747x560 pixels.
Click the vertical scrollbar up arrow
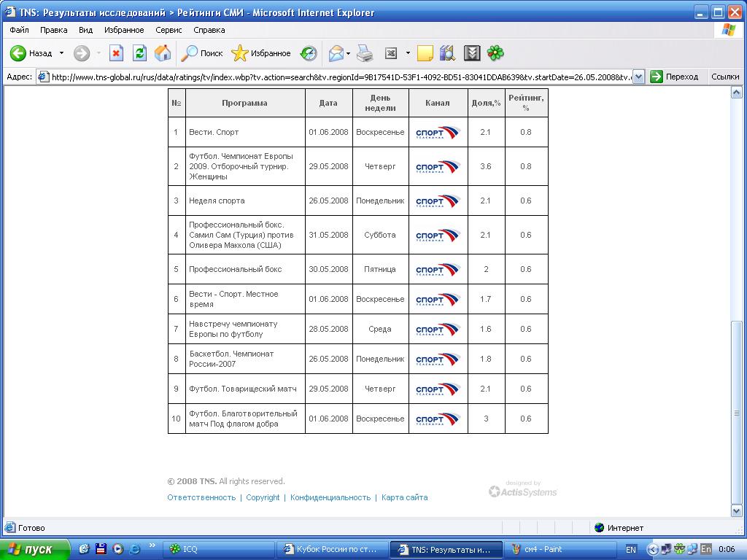[x=737, y=93]
